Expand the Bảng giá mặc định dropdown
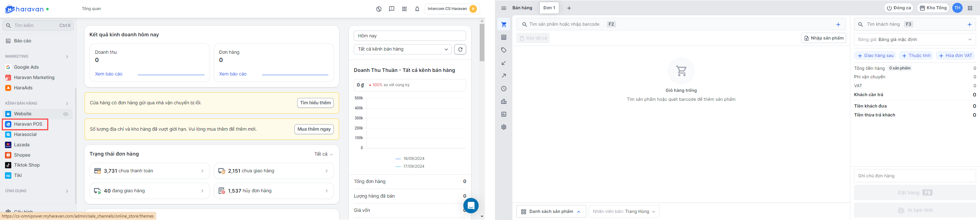980x220 pixels. pyautogui.click(x=915, y=39)
